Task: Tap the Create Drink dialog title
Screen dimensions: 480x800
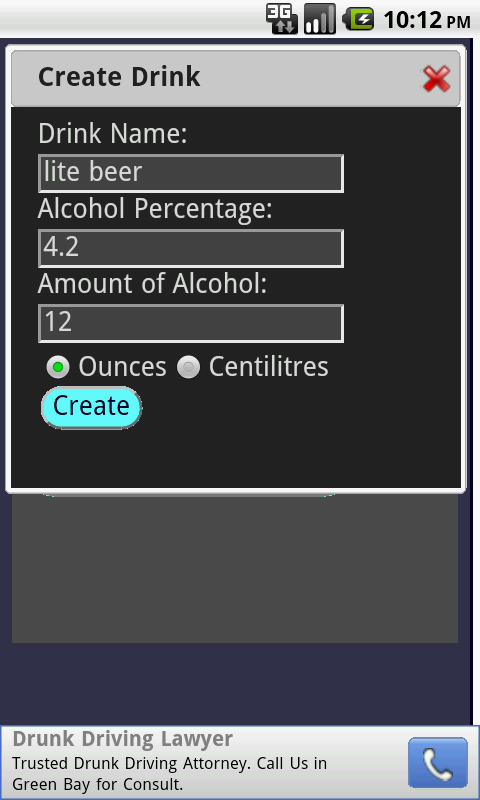Action: click(x=119, y=77)
